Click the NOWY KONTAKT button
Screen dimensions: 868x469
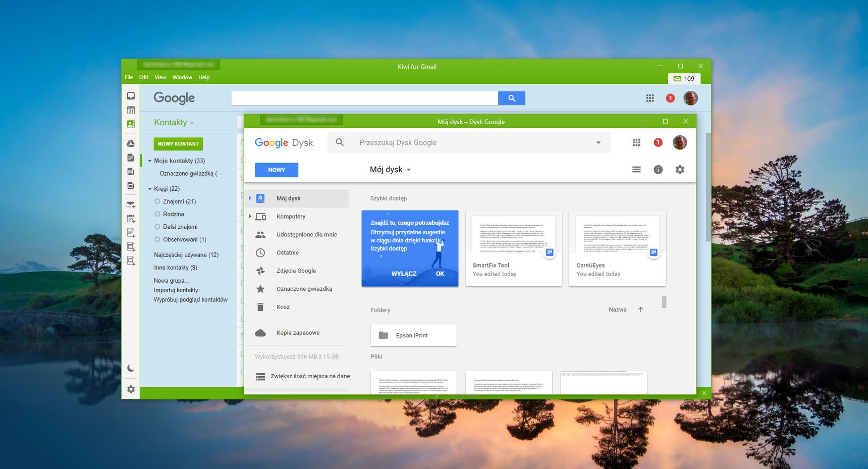point(178,144)
